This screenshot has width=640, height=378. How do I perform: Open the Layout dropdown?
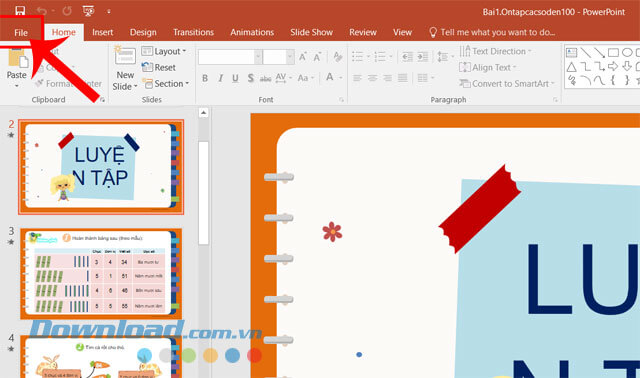(164, 51)
